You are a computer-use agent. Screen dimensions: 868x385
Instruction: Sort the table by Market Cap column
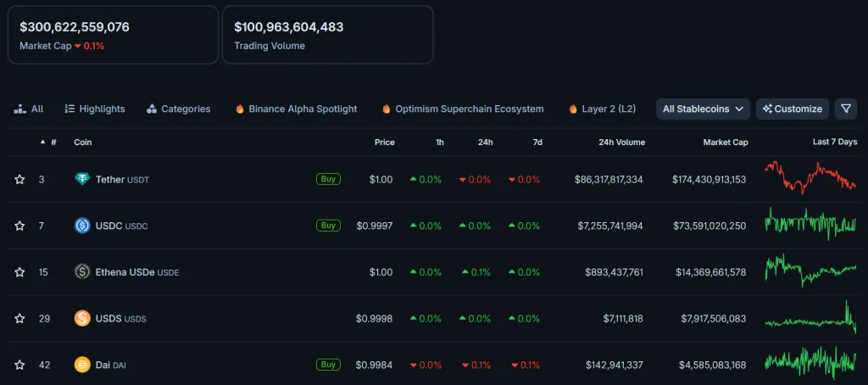click(725, 142)
